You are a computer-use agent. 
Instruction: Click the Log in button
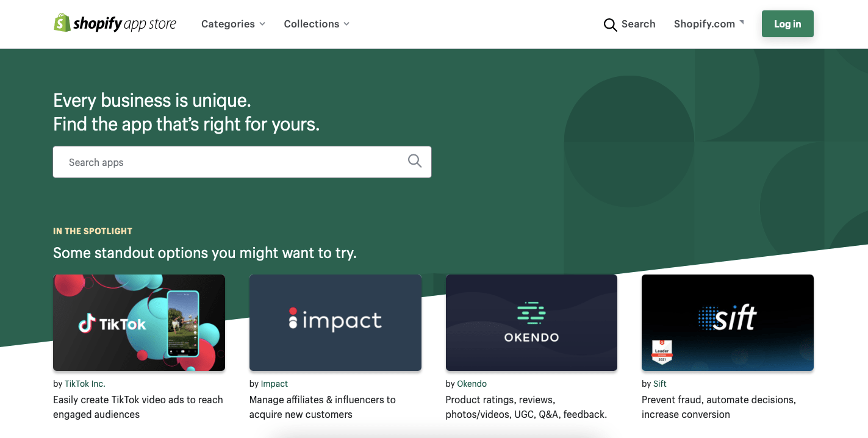pos(787,24)
